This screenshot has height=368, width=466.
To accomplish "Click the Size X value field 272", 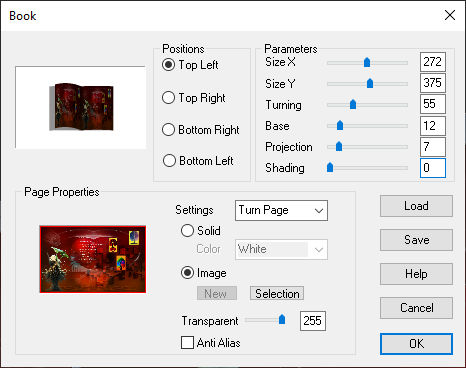I will tap(433, 62).
